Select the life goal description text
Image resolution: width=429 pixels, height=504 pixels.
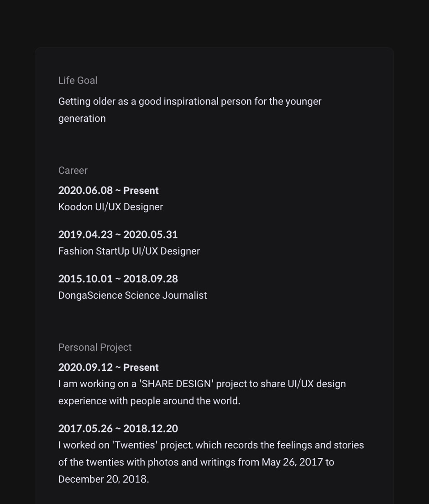(190, 110)
